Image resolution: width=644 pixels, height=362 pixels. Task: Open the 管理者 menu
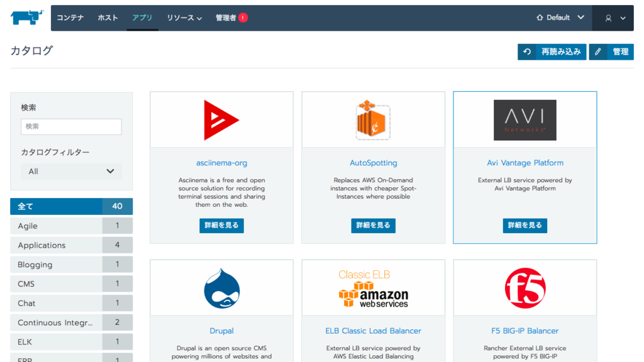(226, 18)
